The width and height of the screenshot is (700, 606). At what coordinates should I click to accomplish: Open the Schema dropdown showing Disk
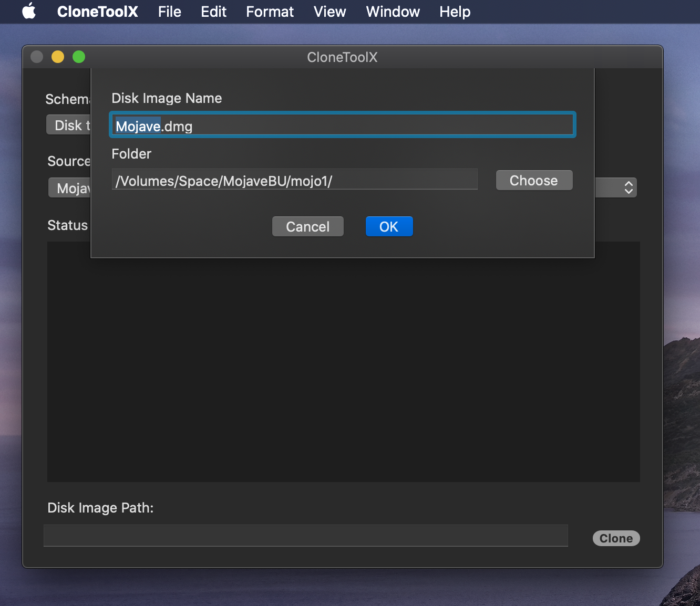pos(68,125)
